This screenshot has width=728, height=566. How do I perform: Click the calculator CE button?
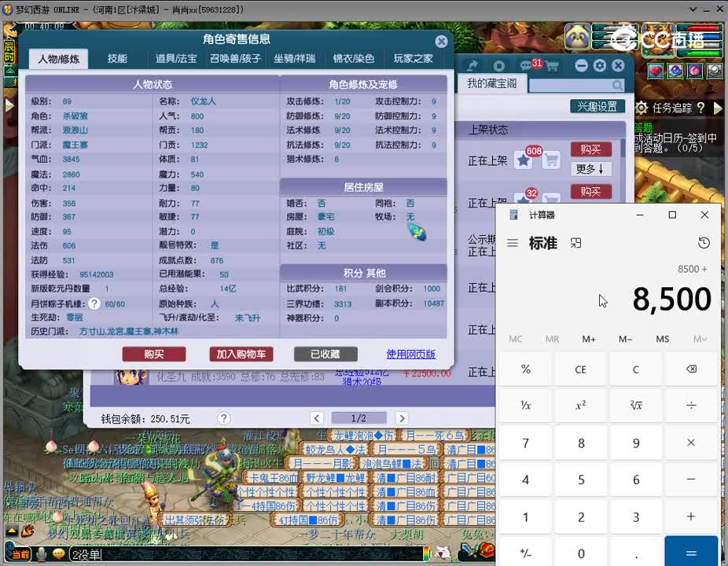pyautogui.click(x=580, y=369)
